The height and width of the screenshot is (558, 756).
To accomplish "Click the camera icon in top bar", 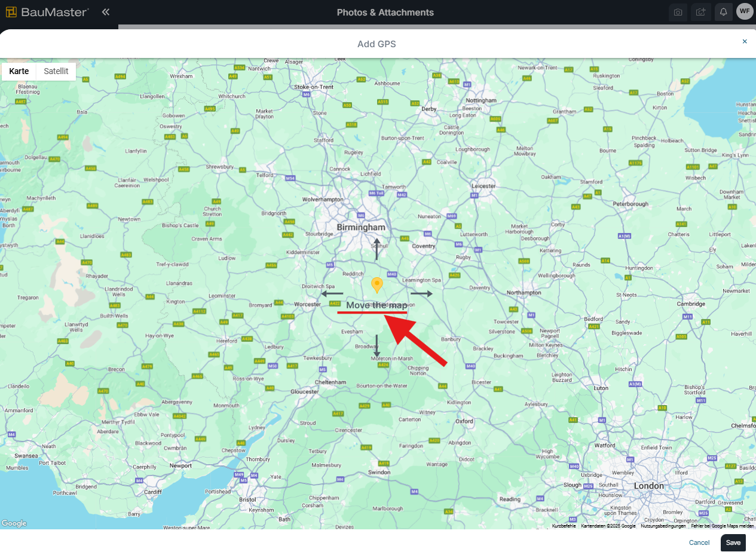I will 678,12.
